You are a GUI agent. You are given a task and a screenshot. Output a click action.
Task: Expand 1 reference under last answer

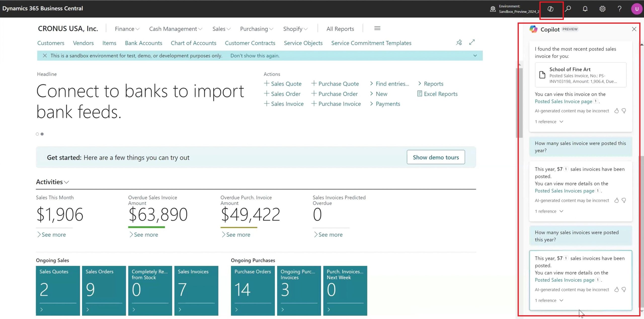549,300
